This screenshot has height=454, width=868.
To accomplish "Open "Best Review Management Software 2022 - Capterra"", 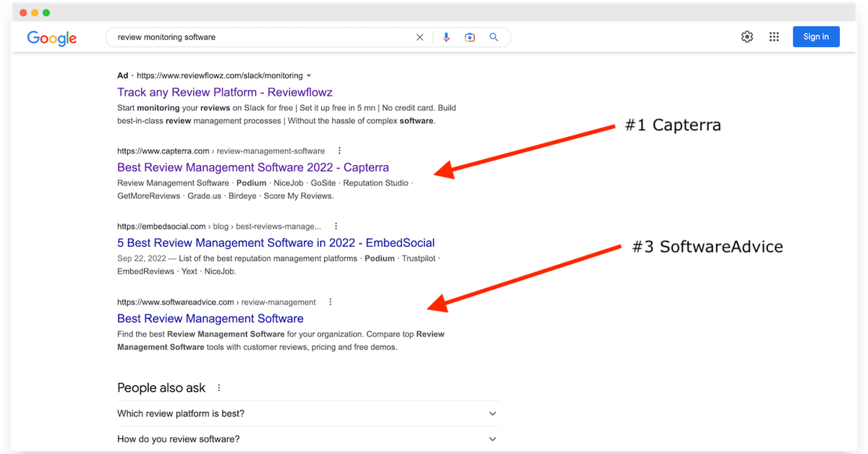I will [253, 167].
